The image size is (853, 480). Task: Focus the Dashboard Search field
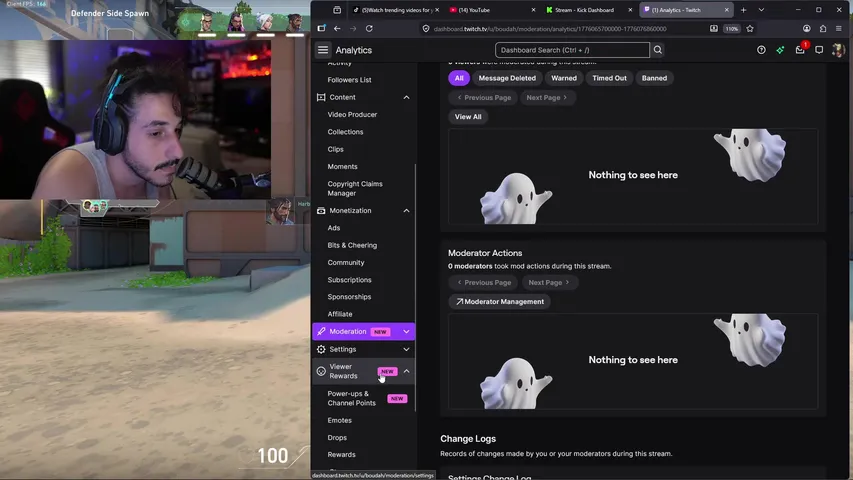pyautogui.click(x=572, y=50)
